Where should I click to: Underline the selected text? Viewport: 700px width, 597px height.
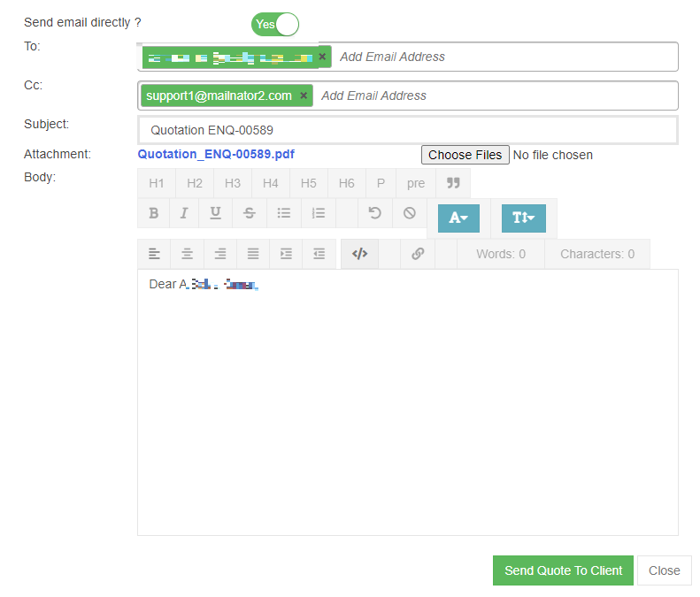[x=215, y=213]
